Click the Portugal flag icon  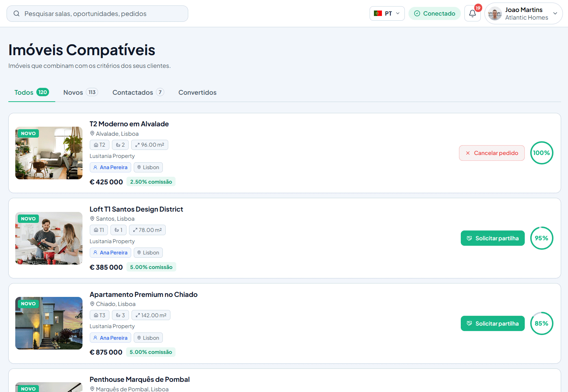(x=378, y=13)
